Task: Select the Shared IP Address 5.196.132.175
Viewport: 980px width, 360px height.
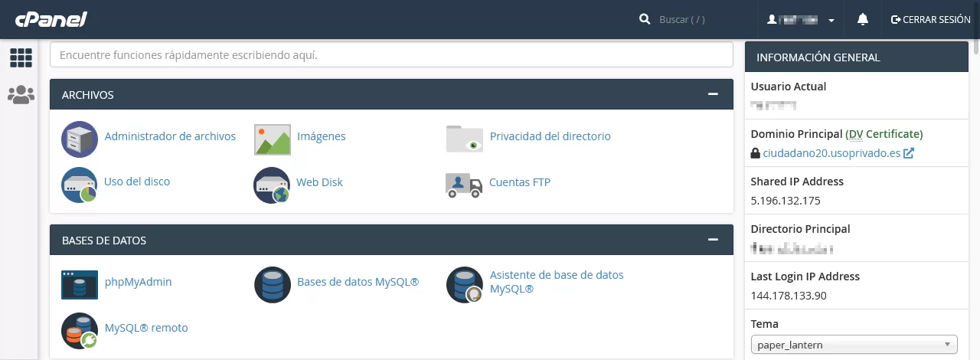Action: click(x=786, y=201)
